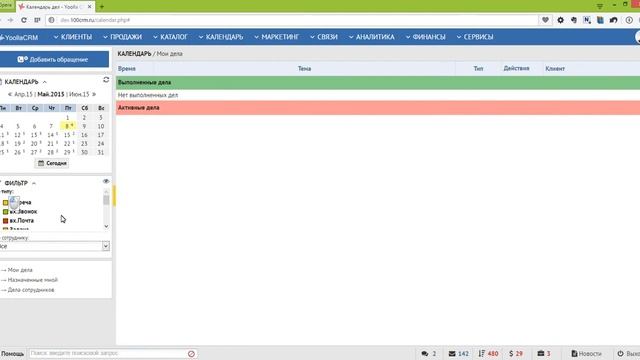Screen dimensions: 640x360
Task: Click the browser reload button
Action: 24,20
